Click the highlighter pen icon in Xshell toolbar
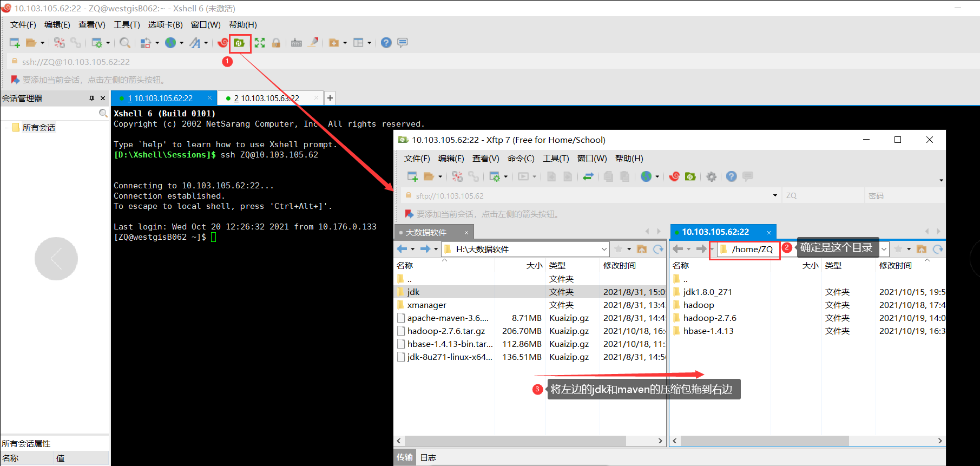The image size is (980, 466). coord(313,43)
